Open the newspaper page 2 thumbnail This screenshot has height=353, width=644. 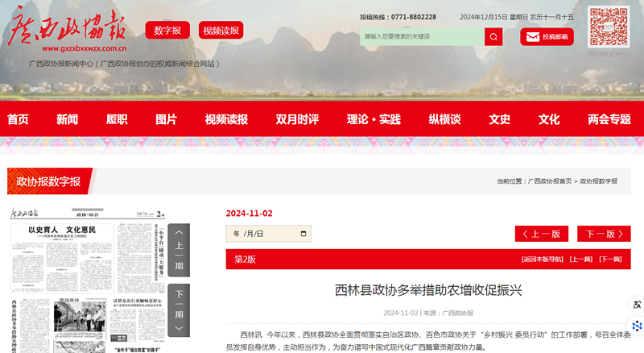[x=88, y=280]
